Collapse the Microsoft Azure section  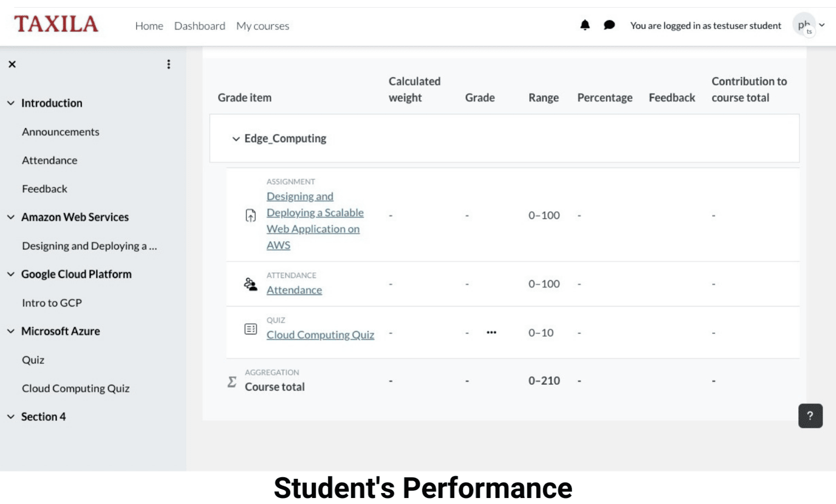[11, 331]
